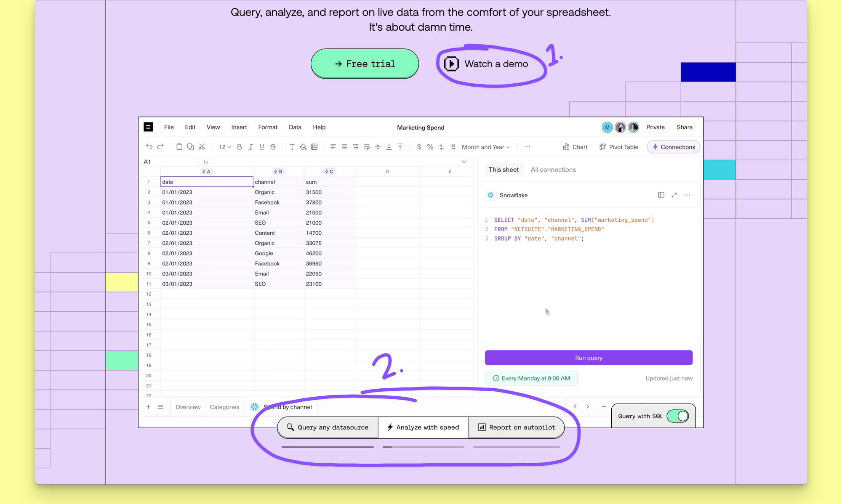This screenshot has width=842, height=504.
Task: Toggle underline formatting
Action: click(x=262, y=147)
